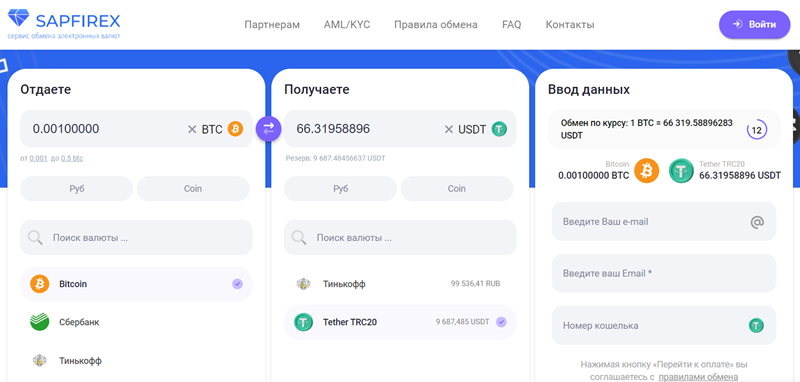Click the Тинькофф logo in Отдаете list
The image size is (800, 382).
tap(39, 361)
